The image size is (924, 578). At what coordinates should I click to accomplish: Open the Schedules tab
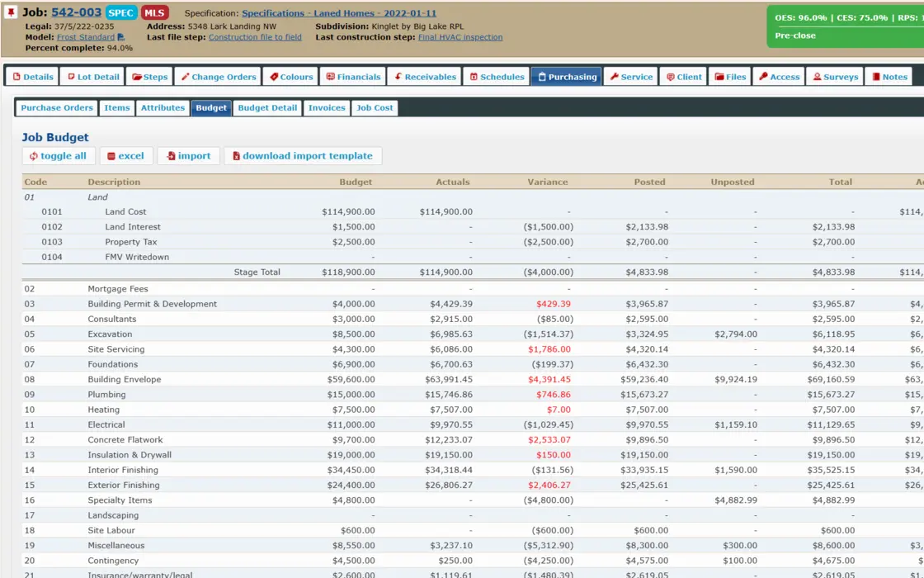coord(497,77)
